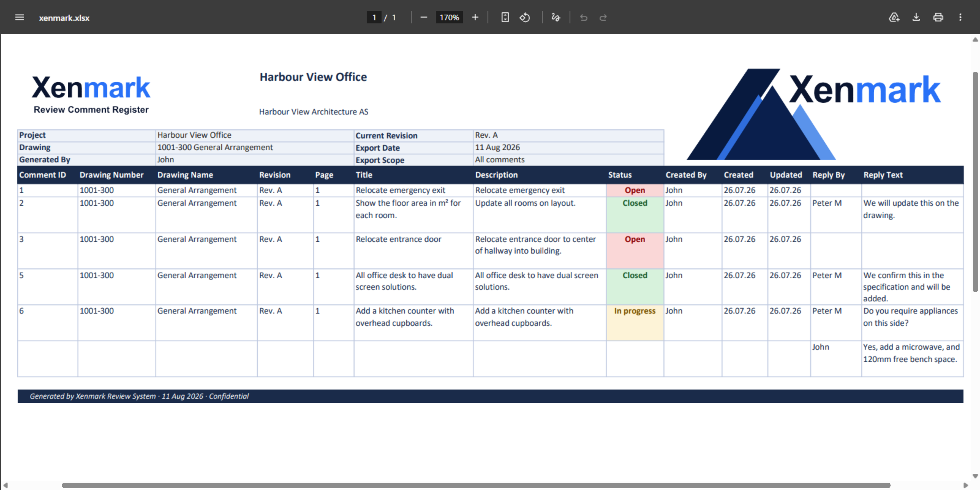
Task: Click the fit to page icon
Action: tap(505, 17)
